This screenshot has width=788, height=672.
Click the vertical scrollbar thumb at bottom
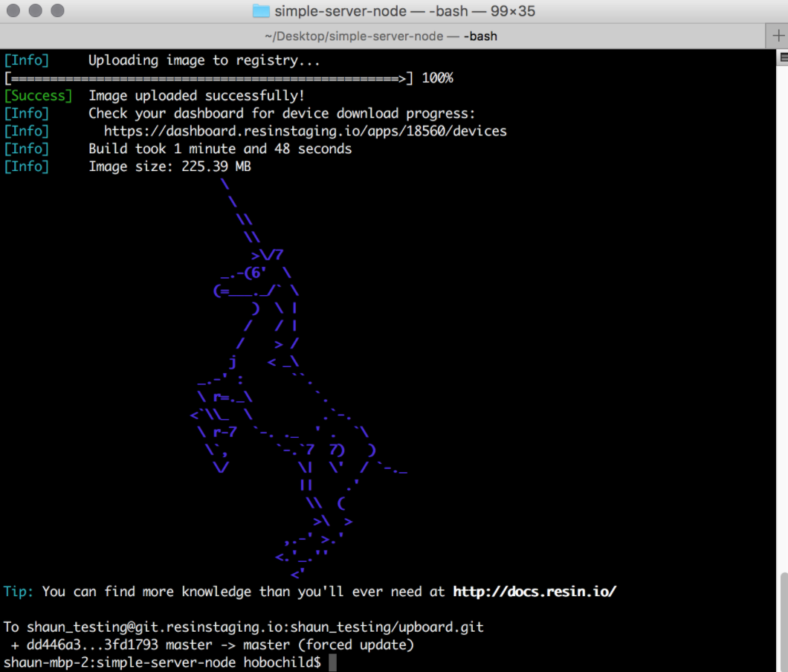click(x=783, y=621)
